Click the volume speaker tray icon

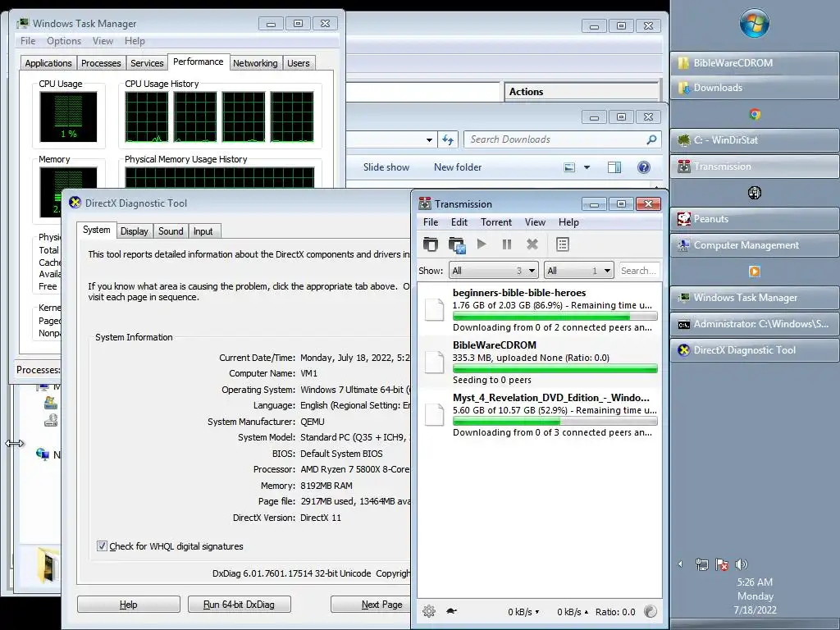(x=742, y=564)
